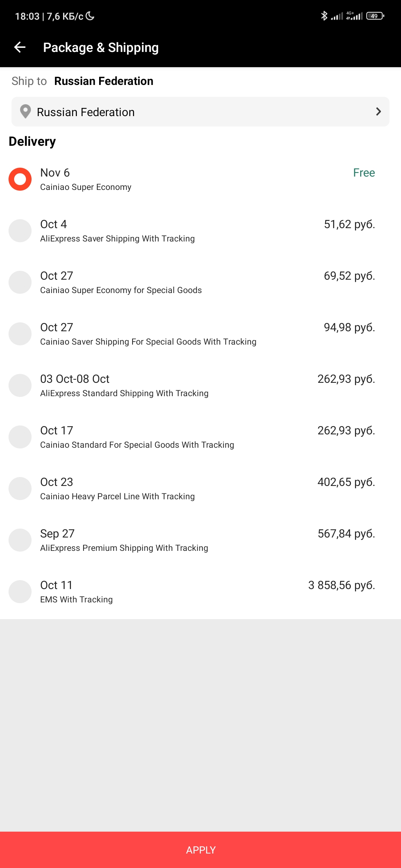Viewport: 401px width, 868px height.
Task: Tap the 3 858,56 руб. EMS price
Action: coord(342,585)
